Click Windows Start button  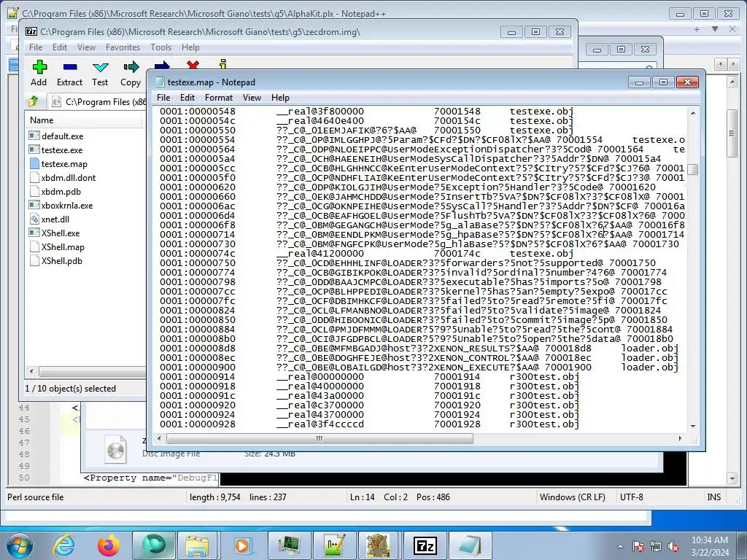click(20, 545)
